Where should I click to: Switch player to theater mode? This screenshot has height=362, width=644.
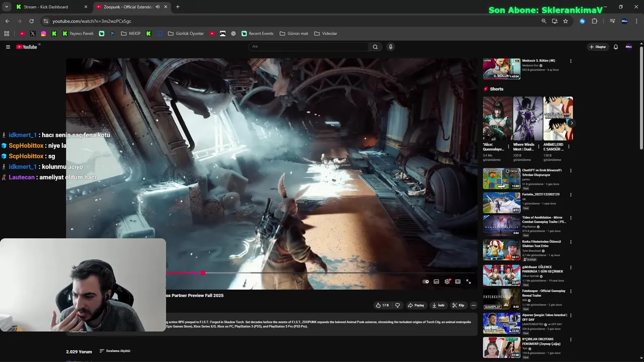coord(458,282)
